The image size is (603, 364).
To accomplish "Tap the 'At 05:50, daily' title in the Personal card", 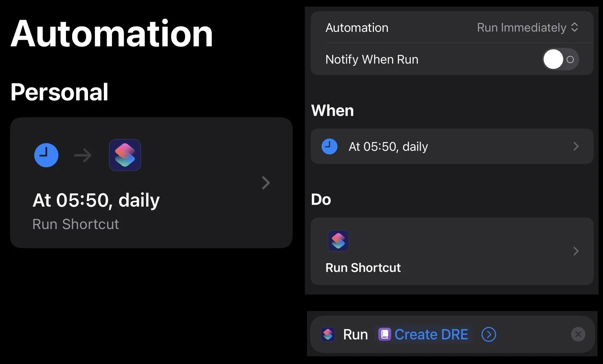I will coord(96,200).
